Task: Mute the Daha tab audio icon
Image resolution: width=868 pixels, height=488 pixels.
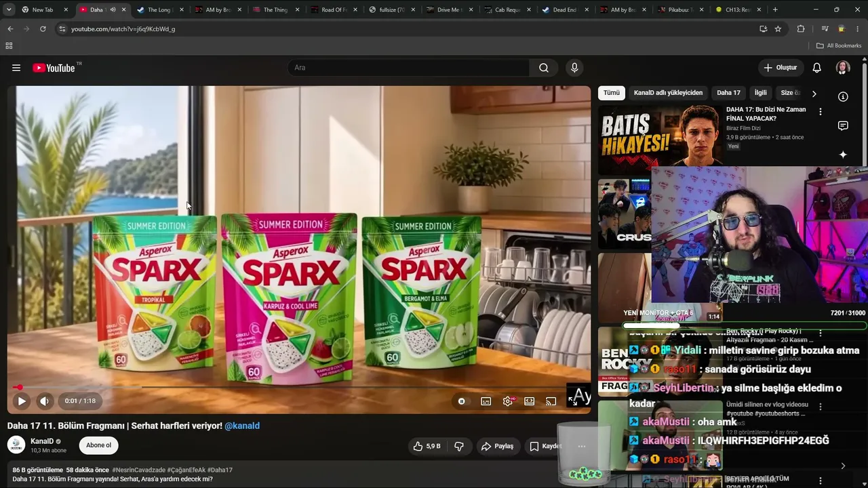Action: [x=113, y=9]
